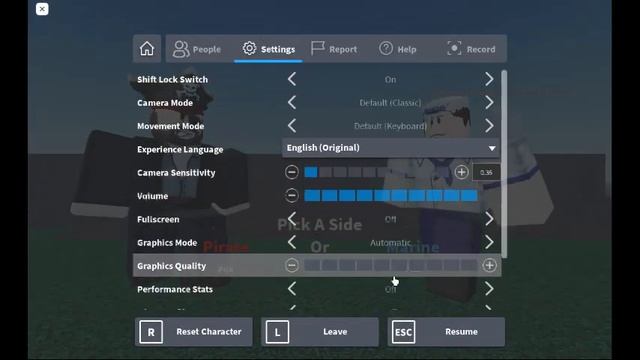640x360 pixels.
Task: Open the Help tab
Action: (398, 49)
